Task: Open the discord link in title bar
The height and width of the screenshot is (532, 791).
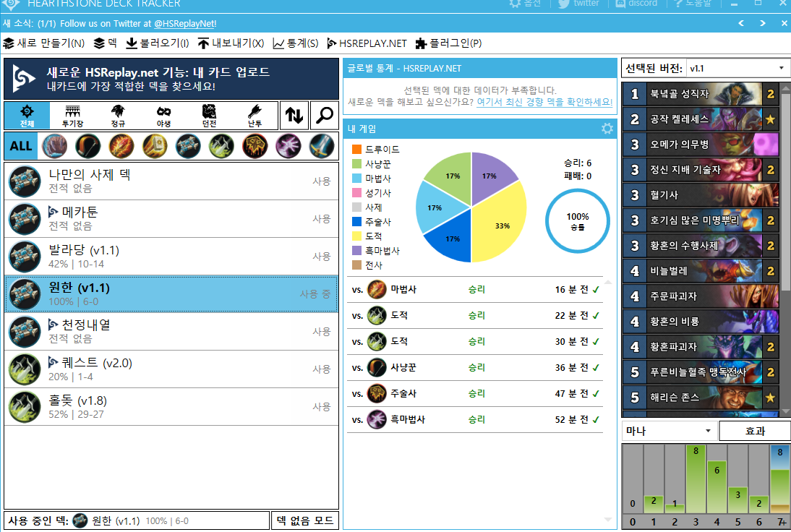Action: pos(636,3)
